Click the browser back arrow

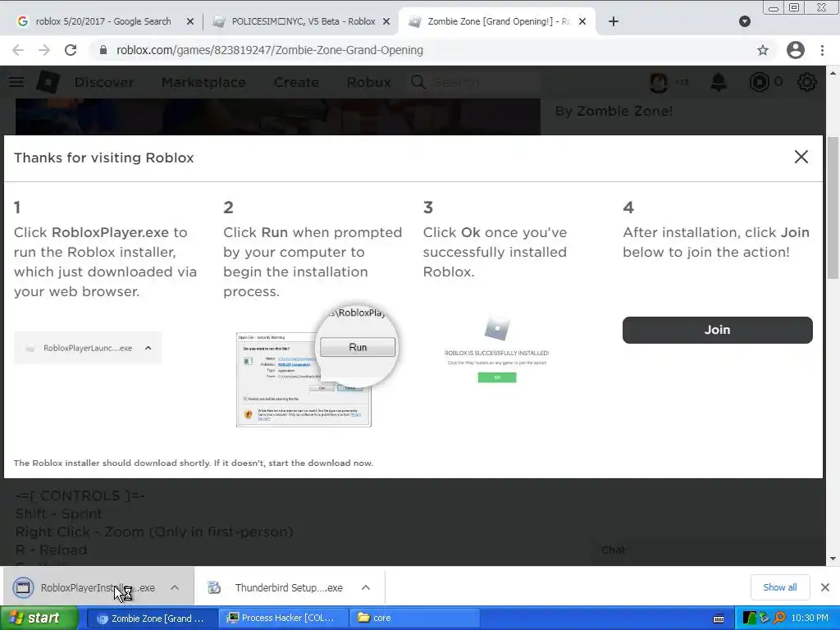[x=18, y=50]
